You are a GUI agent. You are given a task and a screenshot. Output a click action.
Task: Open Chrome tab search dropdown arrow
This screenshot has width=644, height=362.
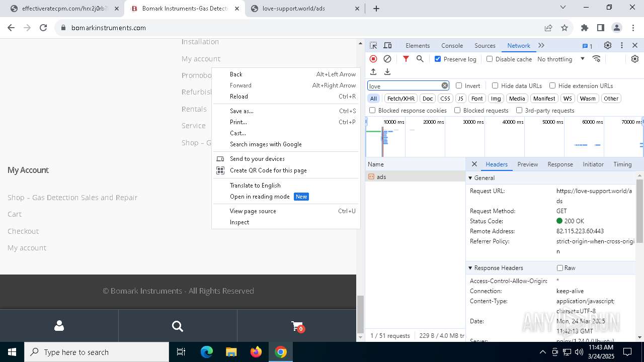(563, 8)
